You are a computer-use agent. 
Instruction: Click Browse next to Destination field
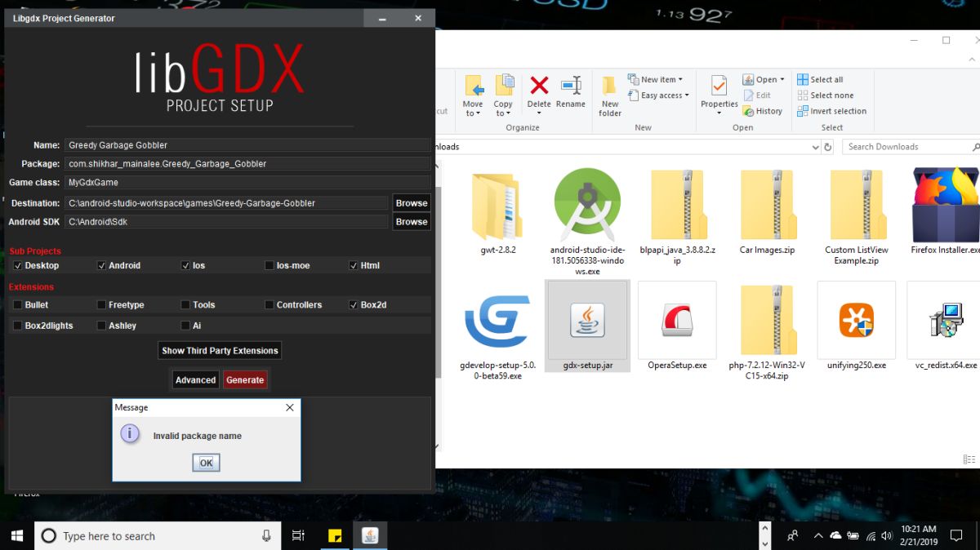tap(412, 203)
